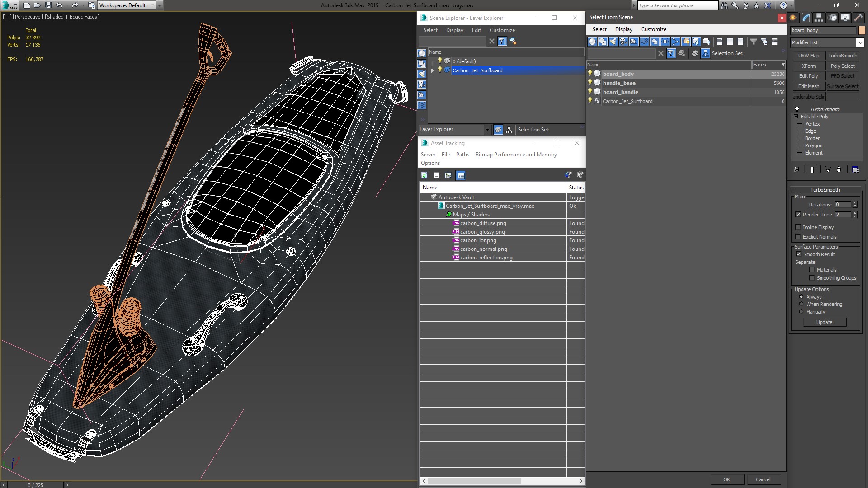
Task: Open the Display command panel tab
Action: click(x=845, y=18)
